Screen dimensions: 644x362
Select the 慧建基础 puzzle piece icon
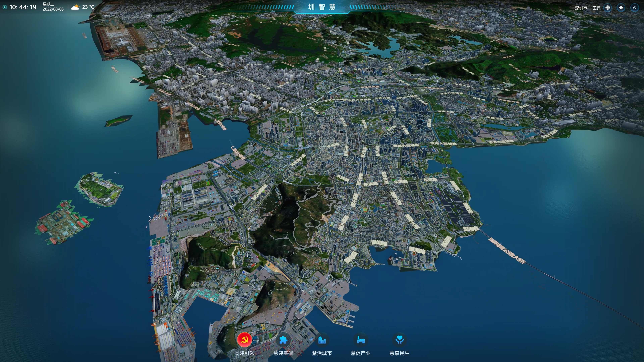[x=283, y=340]
